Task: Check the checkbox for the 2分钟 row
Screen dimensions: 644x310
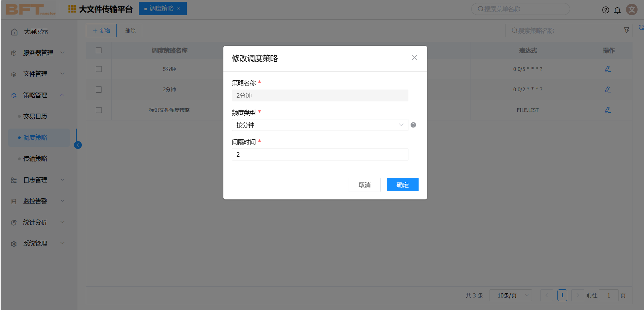Action: click(99, 89)
